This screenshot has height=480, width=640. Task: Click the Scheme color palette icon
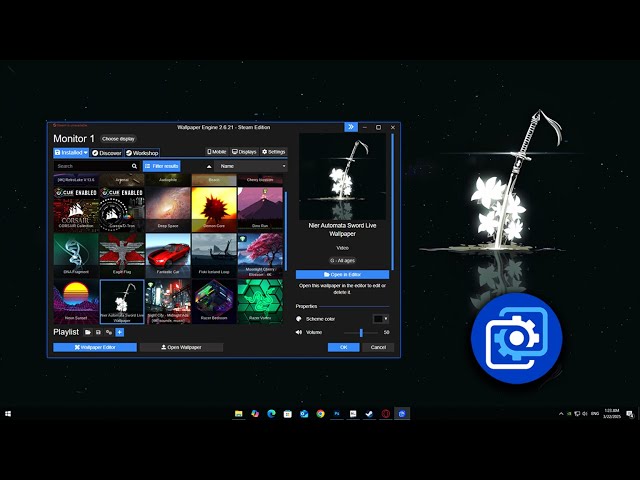299,319
